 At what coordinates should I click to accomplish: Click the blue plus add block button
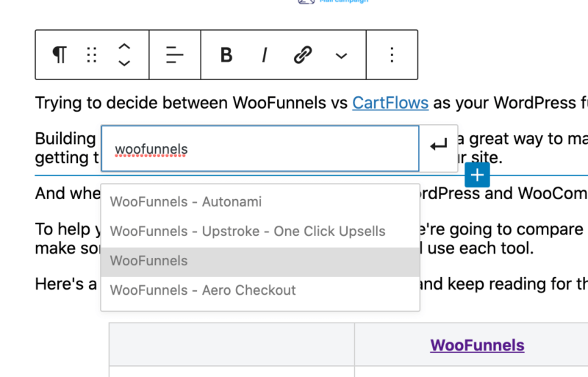(477, 175)
